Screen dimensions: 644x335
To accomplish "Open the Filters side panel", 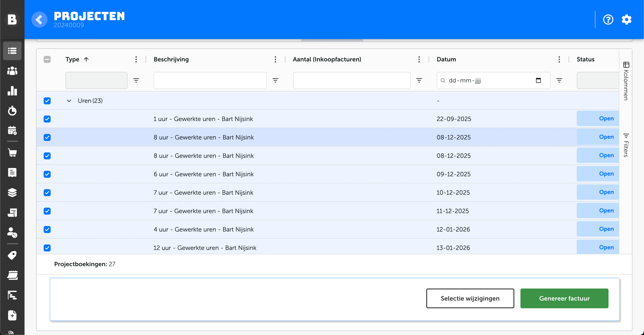I will point(626,145).
